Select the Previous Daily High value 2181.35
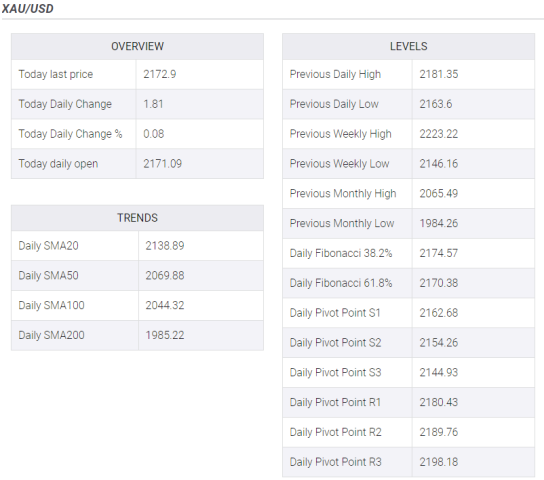 (439, 74)
